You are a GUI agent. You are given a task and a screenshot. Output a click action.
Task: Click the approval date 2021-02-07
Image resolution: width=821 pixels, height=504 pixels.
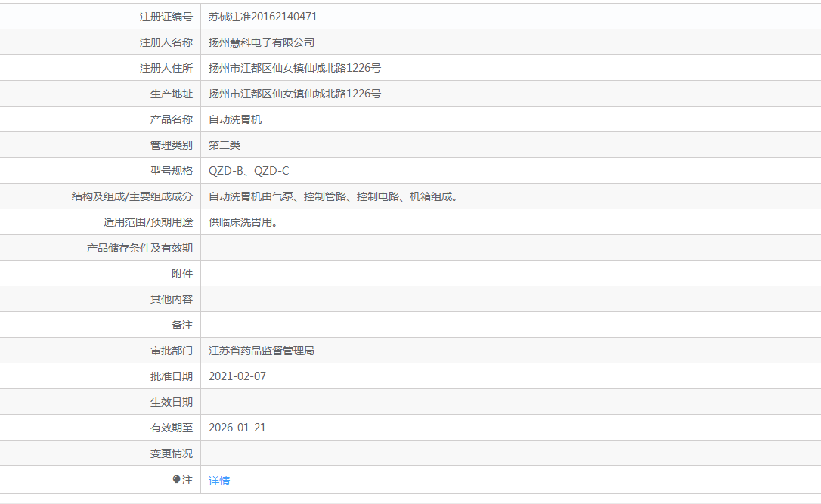234,376
